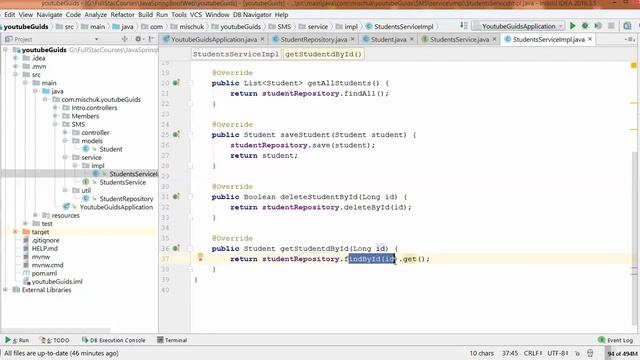The height and width of the screenshot is (360, 640).
Task: Open the DB Navigator menu
Action: point(252,15)
